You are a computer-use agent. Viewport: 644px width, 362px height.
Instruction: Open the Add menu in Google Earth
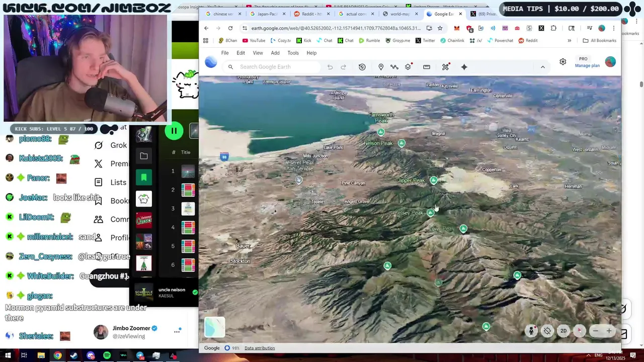tap(275, 53)
